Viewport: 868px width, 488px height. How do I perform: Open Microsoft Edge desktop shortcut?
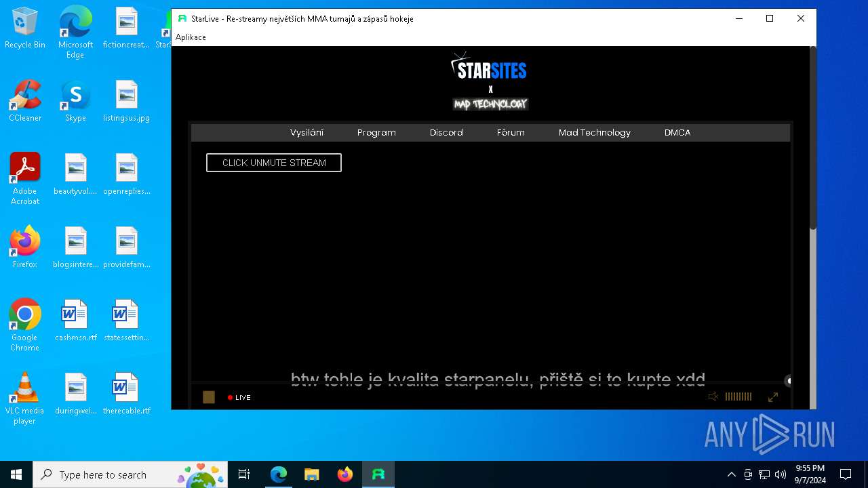75,32
